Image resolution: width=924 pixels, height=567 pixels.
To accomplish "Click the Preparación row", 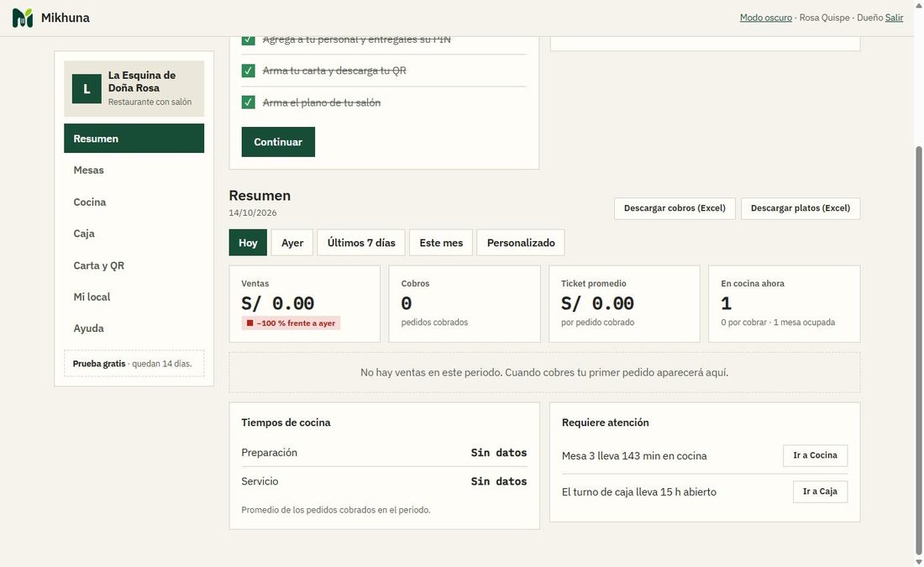I will coord(384,453).
